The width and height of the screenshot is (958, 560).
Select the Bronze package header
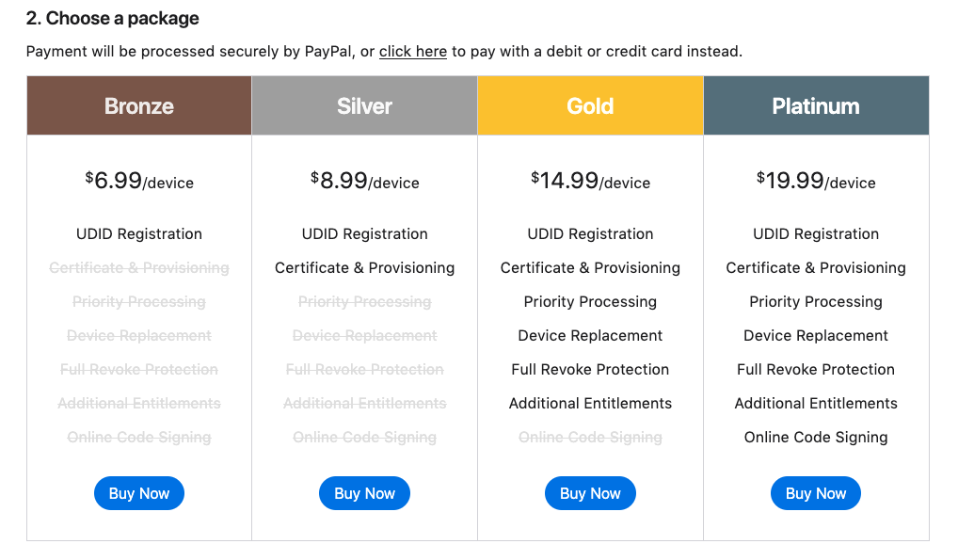tap(139, 106)
